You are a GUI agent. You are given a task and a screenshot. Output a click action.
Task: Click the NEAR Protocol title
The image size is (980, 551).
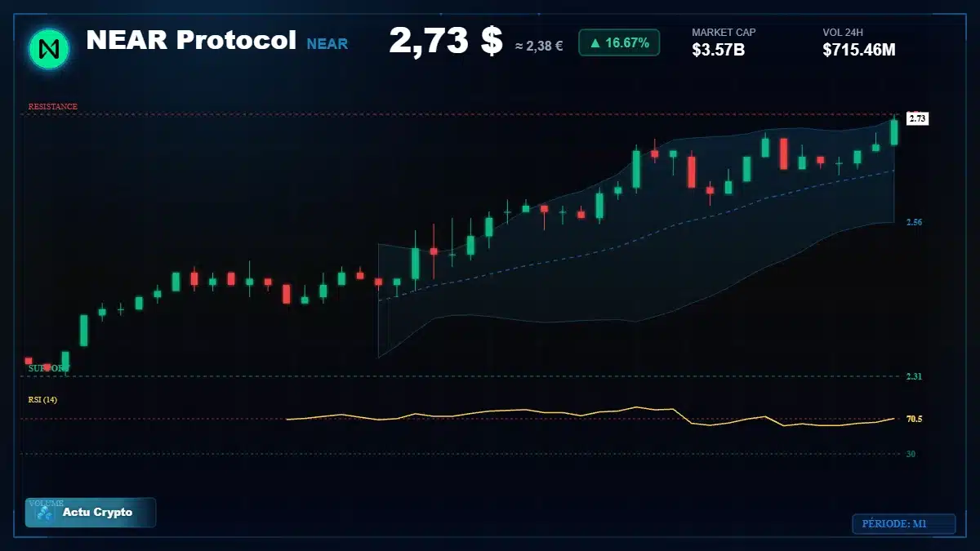191,40
